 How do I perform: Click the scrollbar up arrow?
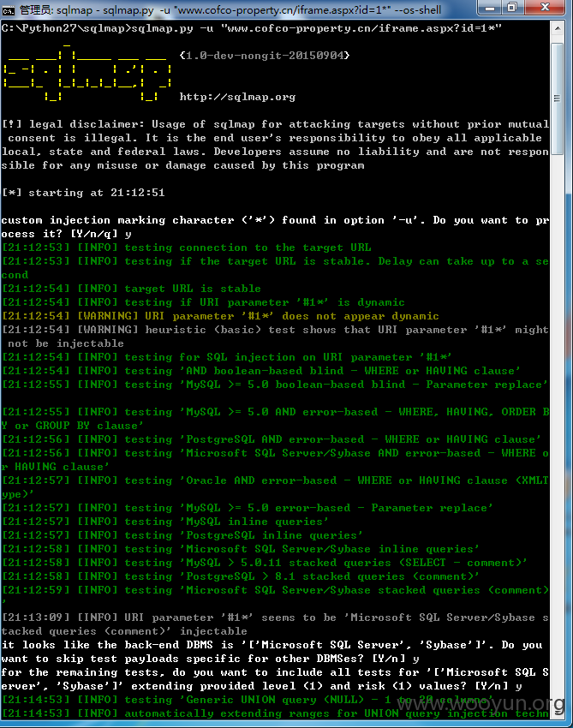tap(558, 29)
